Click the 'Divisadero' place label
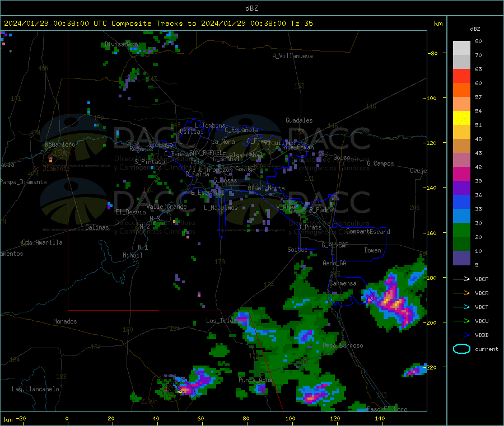 [121, 44]
